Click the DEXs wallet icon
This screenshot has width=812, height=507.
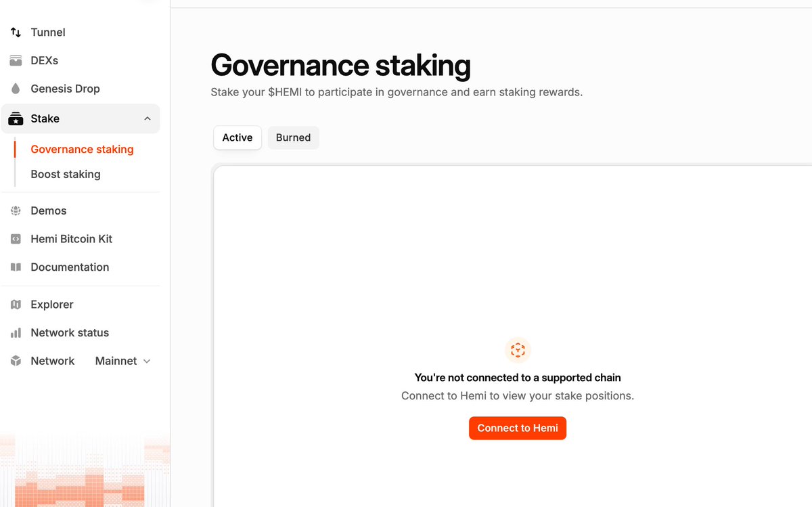pos(16,61)
